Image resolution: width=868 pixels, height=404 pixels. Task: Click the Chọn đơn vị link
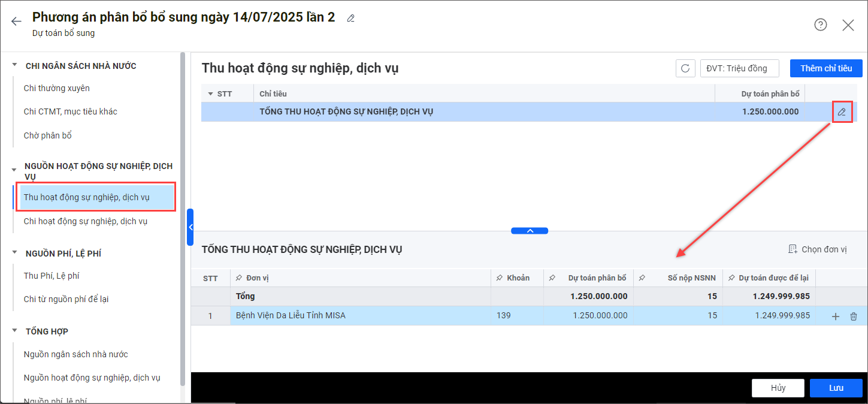click(x=818, y=249)
